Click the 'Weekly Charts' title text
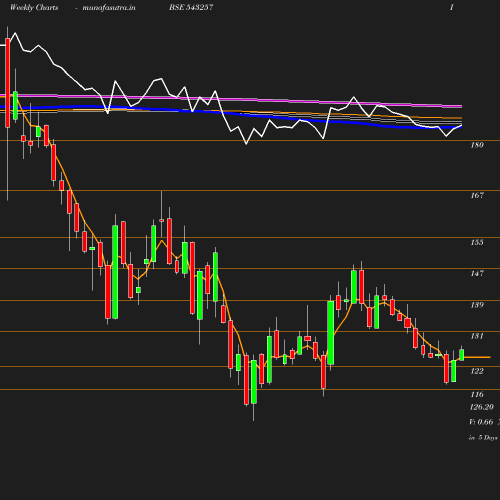Viewport: 500px width, 500px height. tap(34, 7)
